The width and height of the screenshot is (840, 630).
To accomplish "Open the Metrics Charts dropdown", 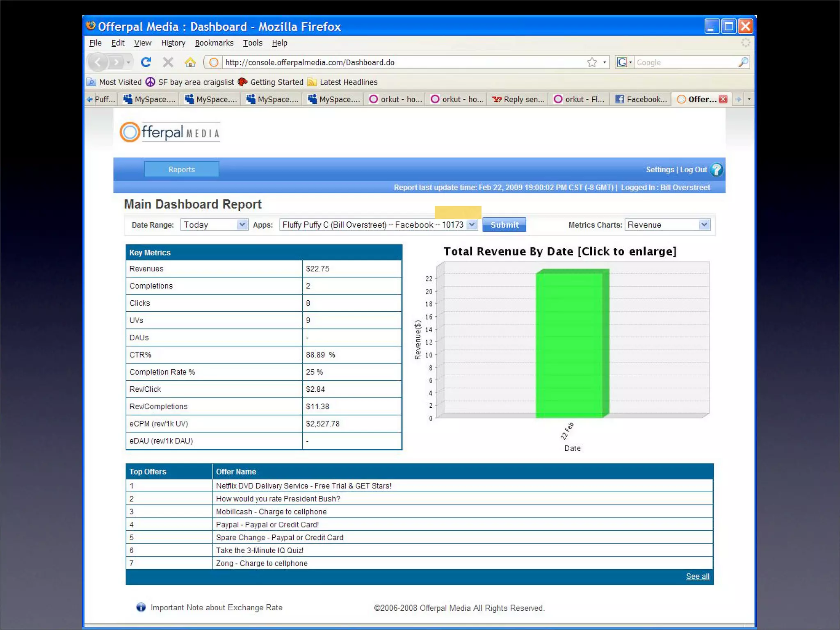I will [704, 225].
